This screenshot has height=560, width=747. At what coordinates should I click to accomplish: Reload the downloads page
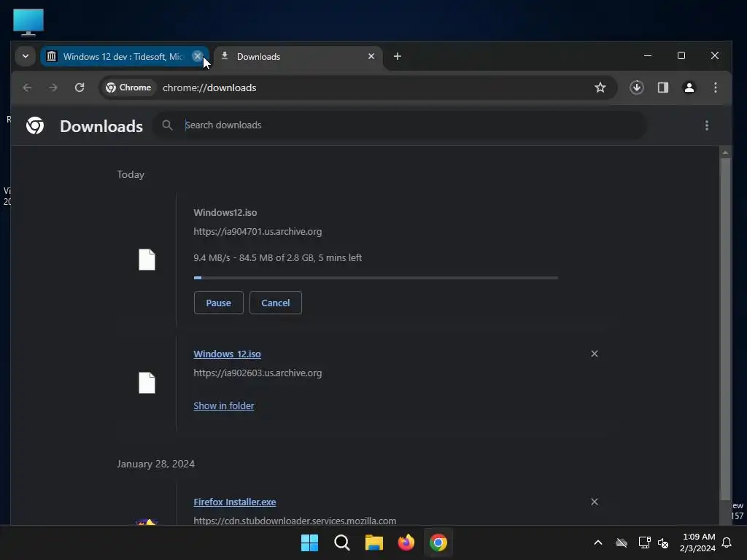coord(80,87)
